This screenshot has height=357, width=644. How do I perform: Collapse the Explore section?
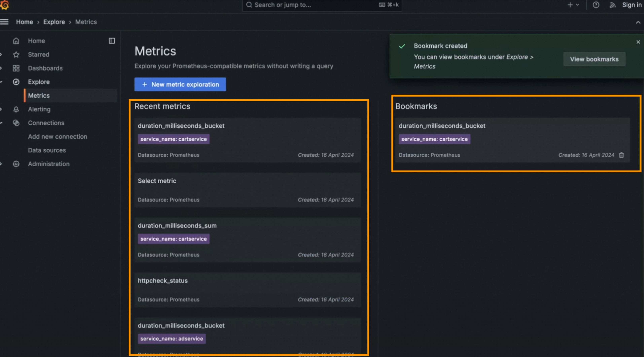tap(1, 82)
